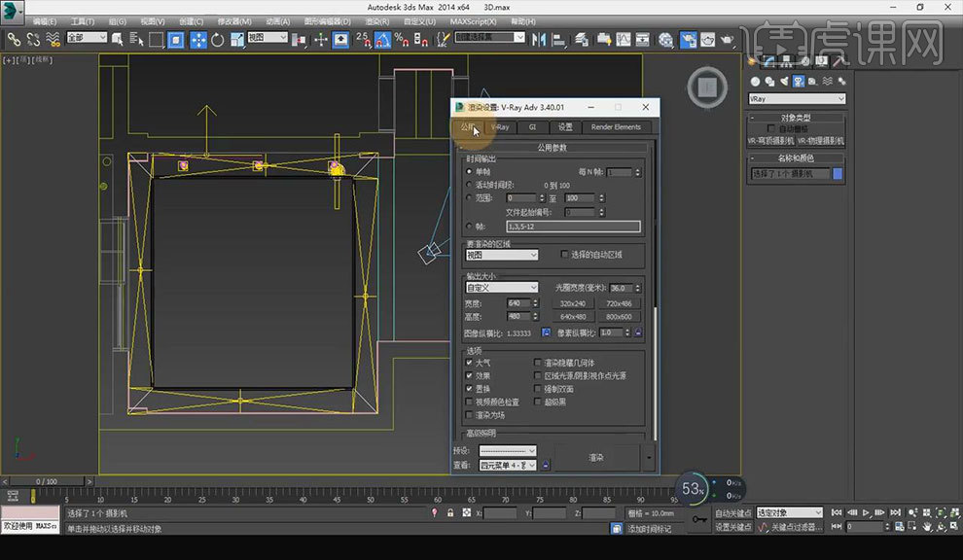The height and width of the screenshot is (560, 963).
Task: Switch to the 设置 tab
Action: 565,127
